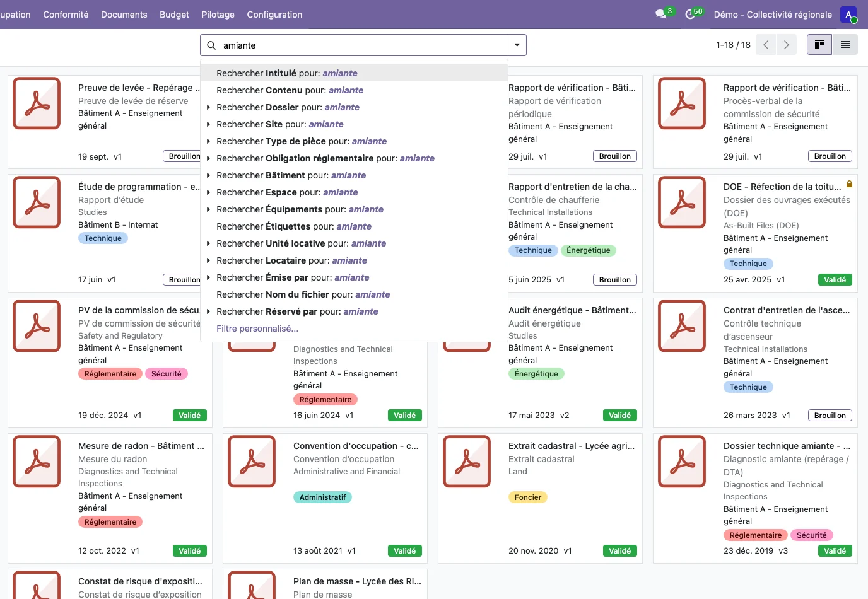The image size is (868, 599).
Task: Open the Conformité menu
Action: coord(66,15)
